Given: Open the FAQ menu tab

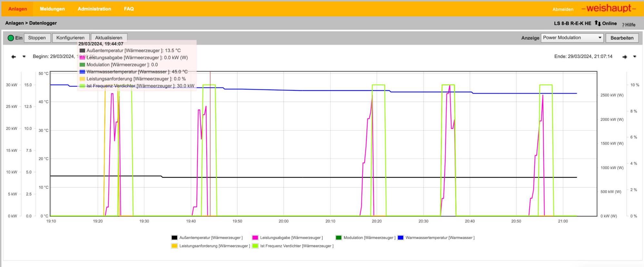Looking at the screenshot, I should click(x=129, y=9).
